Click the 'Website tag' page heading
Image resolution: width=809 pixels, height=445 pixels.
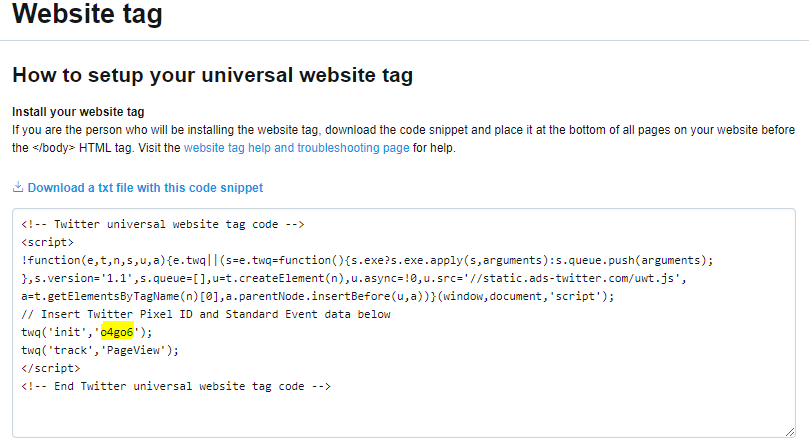click(x=87, y=13)
